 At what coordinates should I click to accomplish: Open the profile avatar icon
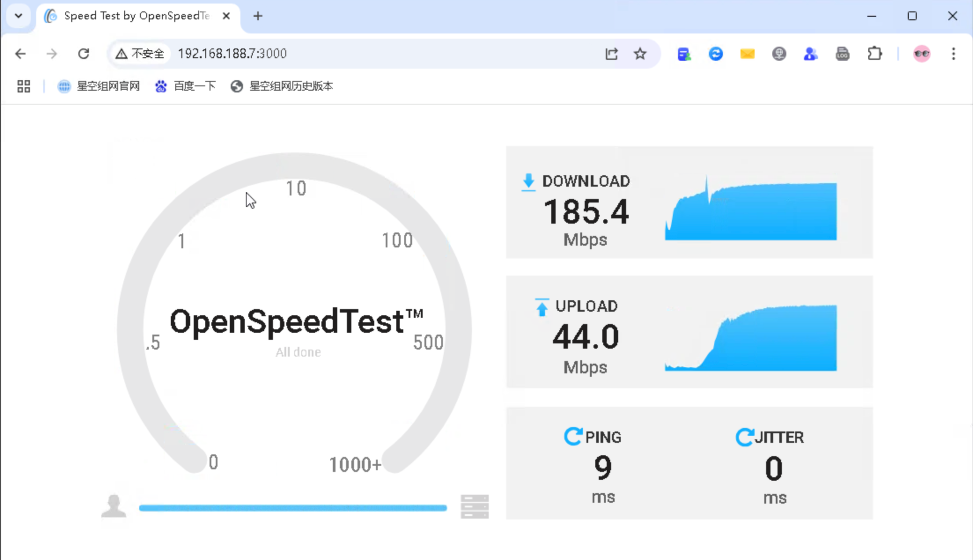point(921,54)
